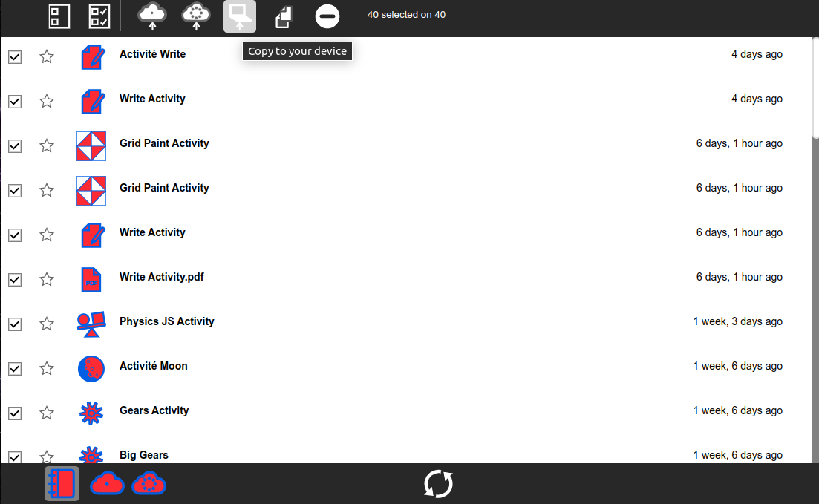The image size is (819, 504).
Task: Click the Big Gears title
Action: click(144, 455)
